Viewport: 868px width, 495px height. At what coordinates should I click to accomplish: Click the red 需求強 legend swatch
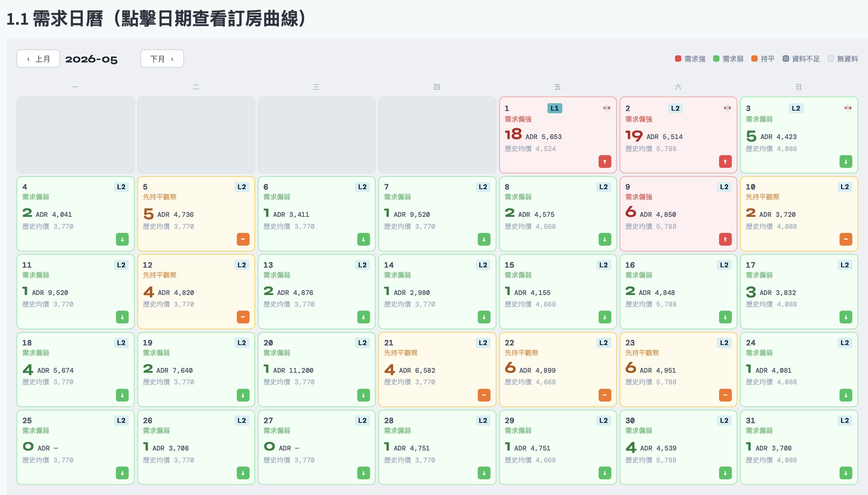tap(678, 59)
